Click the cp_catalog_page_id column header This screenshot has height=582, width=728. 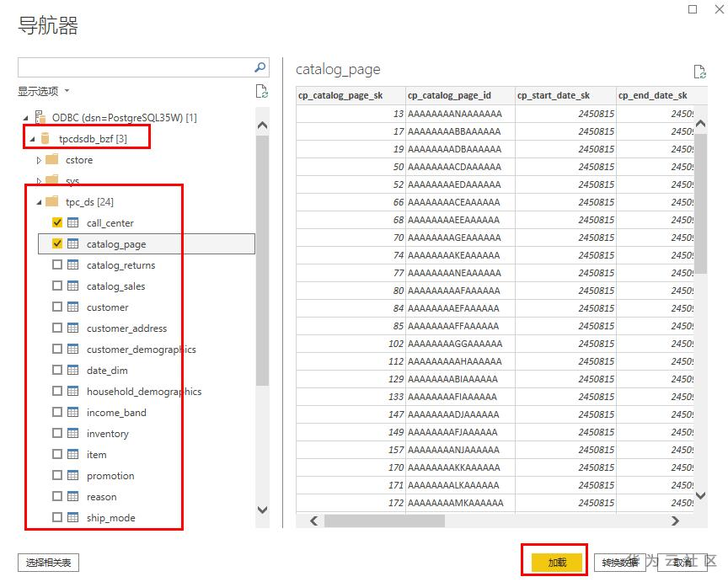pos(460,95)
